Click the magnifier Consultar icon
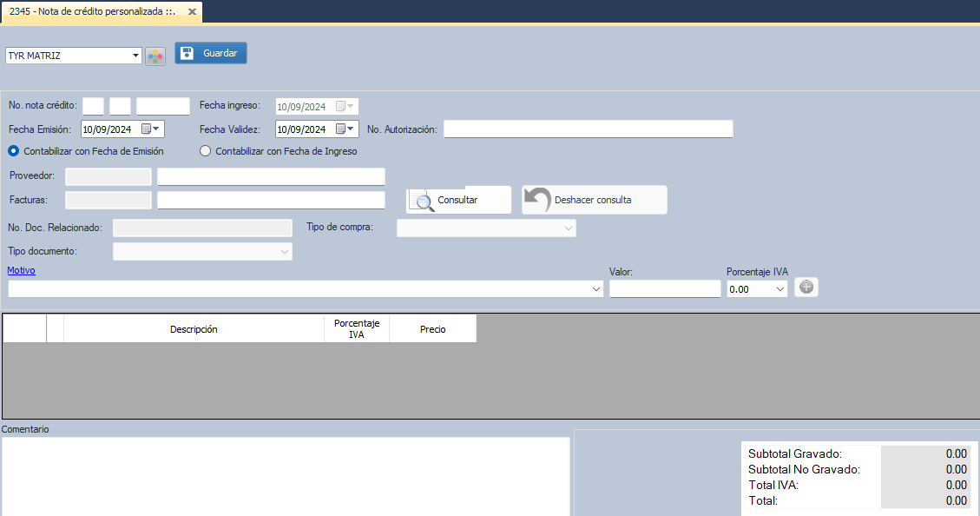The image size is (980, 516). pos(424,201)
